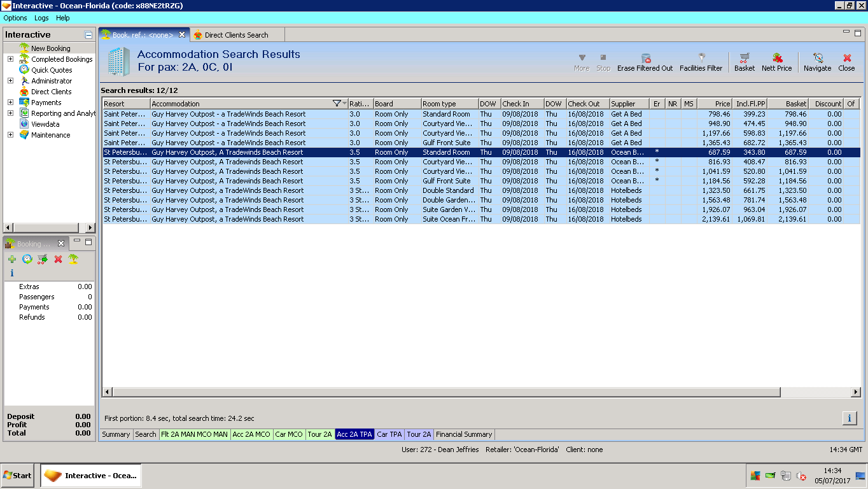Expand the Completed Bookings tree node

[x=10, y=59]
